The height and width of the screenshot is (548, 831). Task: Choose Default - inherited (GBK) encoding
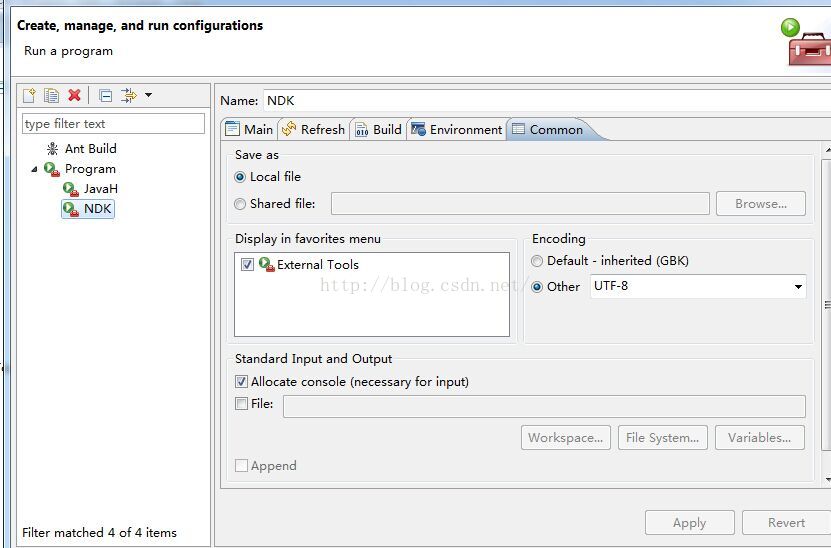click(538, 261)
